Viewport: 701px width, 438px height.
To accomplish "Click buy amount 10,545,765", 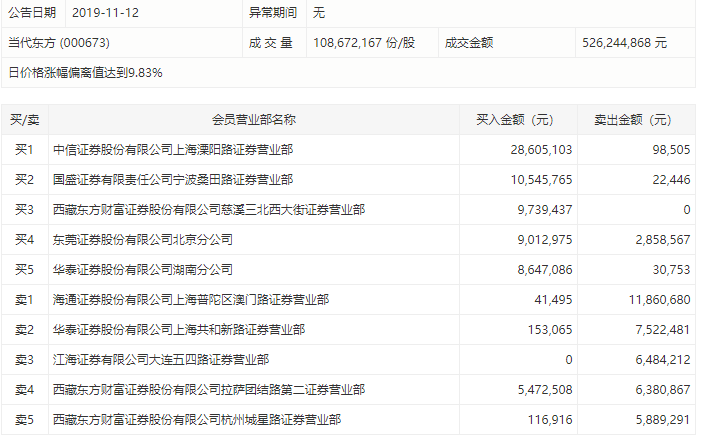I will point(541,180).
